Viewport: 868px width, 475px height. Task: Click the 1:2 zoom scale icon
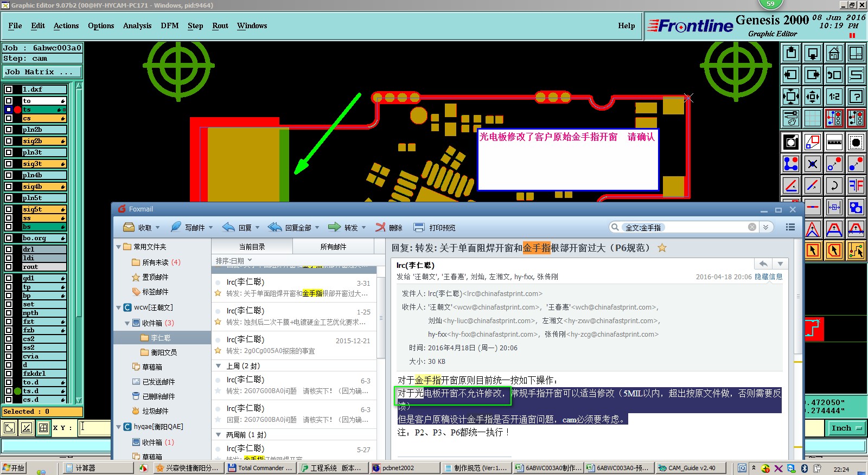834,97
